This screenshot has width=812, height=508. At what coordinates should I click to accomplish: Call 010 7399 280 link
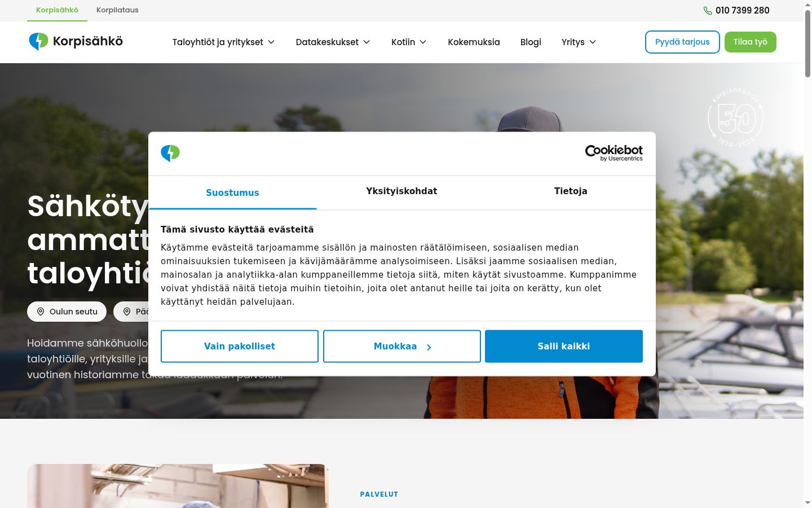[736, 10]
